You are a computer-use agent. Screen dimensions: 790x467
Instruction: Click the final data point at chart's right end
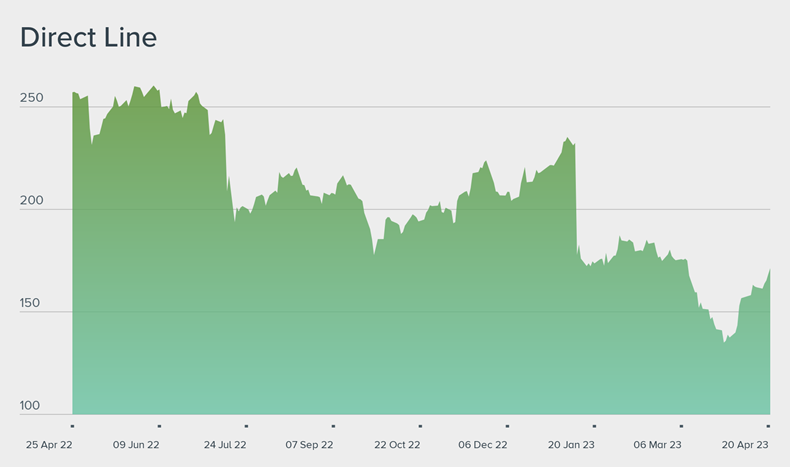[769, 269]
